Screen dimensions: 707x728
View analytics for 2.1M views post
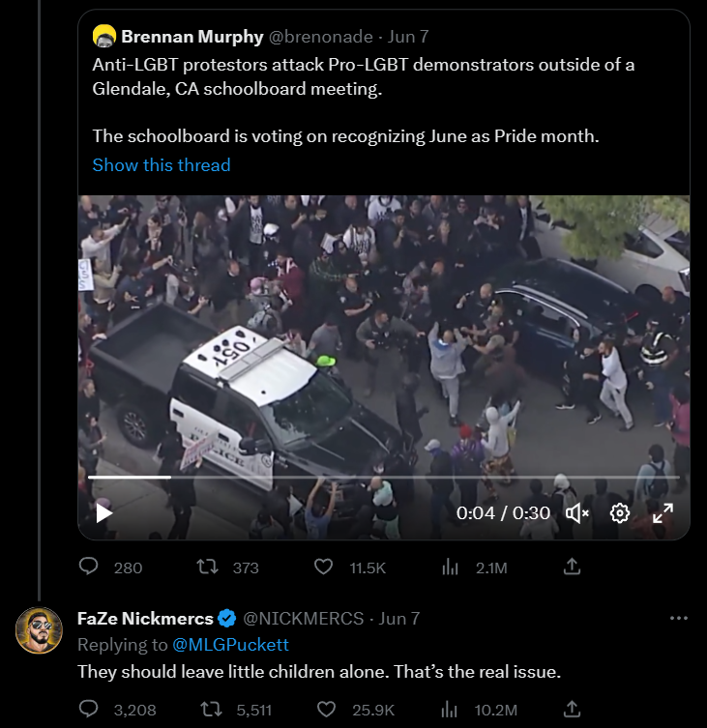click(450, 567)
